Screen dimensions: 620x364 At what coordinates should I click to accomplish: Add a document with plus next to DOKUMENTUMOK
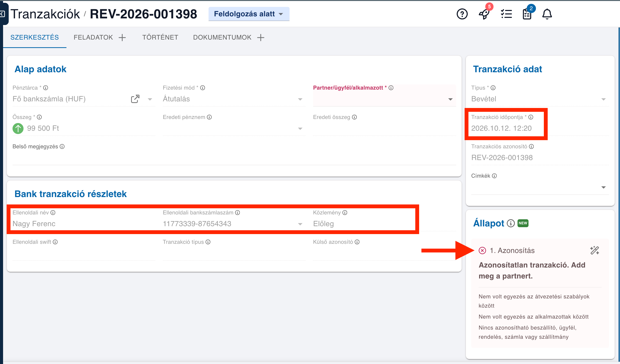pos(261,38)
